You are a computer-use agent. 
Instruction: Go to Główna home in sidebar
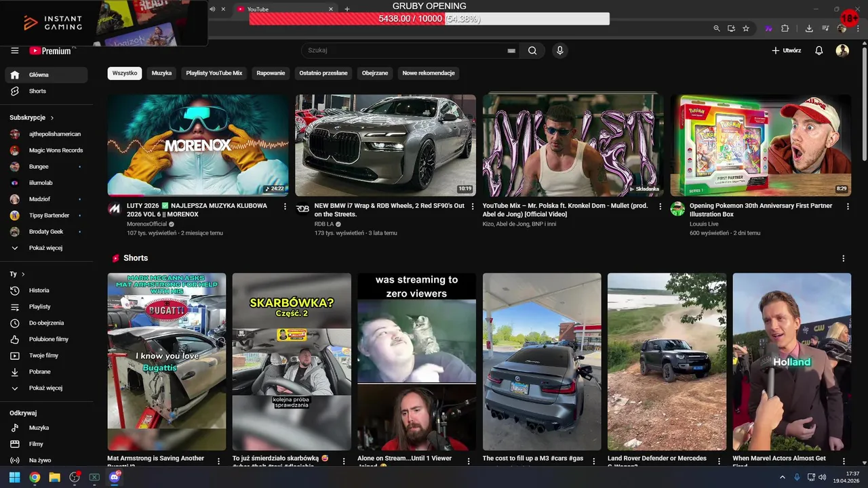pyautogui.click(x=46, y=75)
